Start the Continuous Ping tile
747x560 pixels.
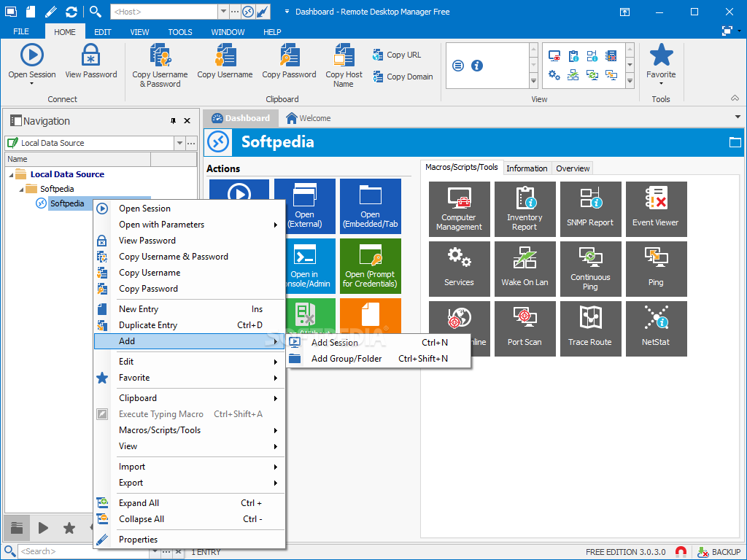coord(590,269)
